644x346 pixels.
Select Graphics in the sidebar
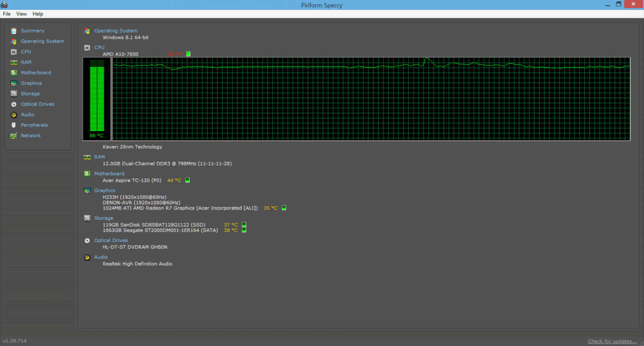pyautogui.click(x=31, y=83)
